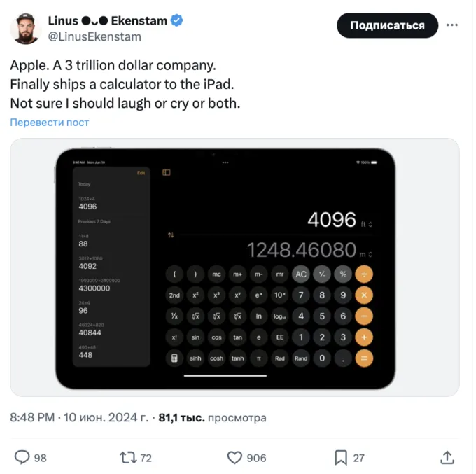
Task: Open the iPad calculator image
Action: 234,267
